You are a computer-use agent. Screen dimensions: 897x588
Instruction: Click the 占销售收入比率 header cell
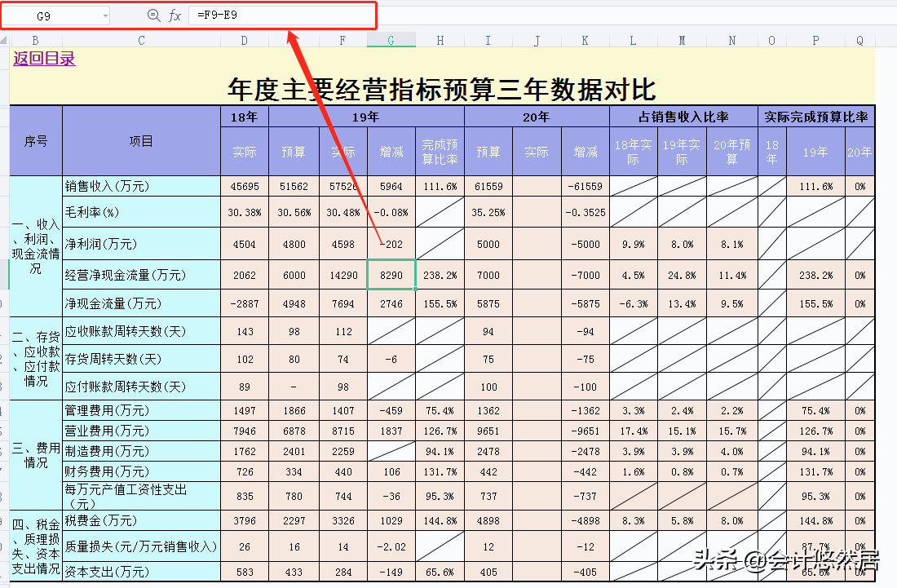[x=682, y=115]
